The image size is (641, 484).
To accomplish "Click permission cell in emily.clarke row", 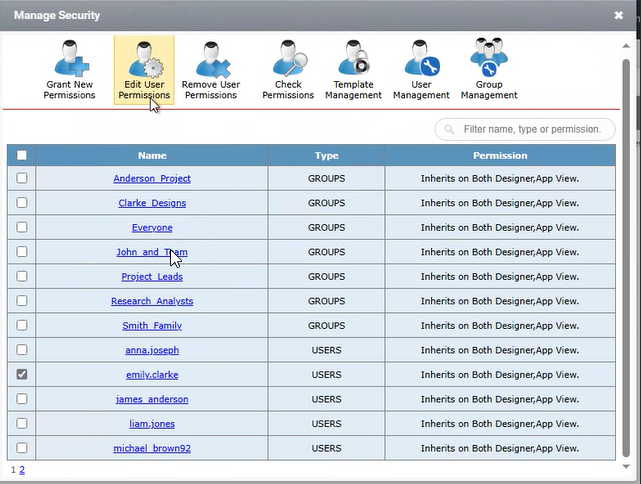I will tap(500, 375).
